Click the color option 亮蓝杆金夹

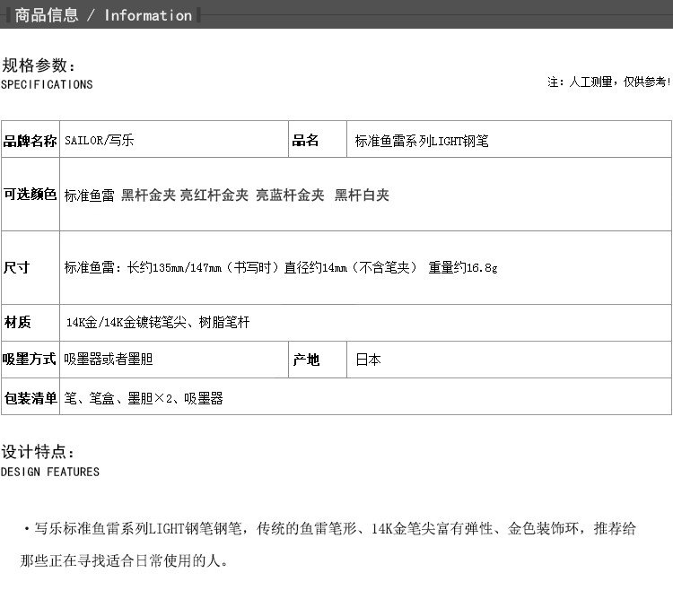coord(290,195)
